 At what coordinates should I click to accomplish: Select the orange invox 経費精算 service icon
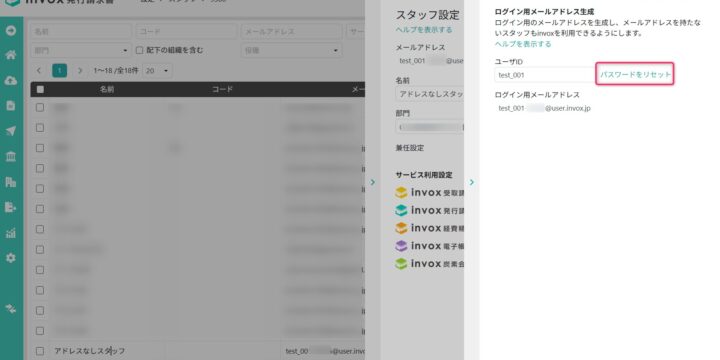[x=401, y=228]
